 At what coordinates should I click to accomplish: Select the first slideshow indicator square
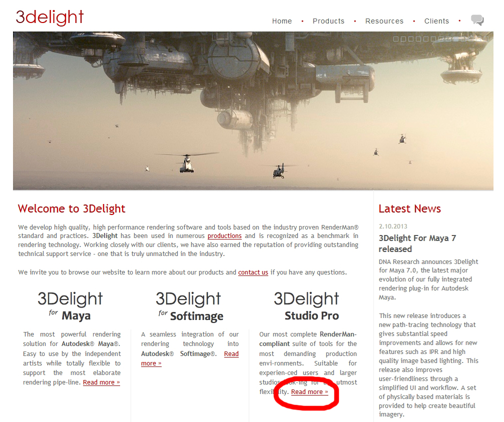(396, 39)
